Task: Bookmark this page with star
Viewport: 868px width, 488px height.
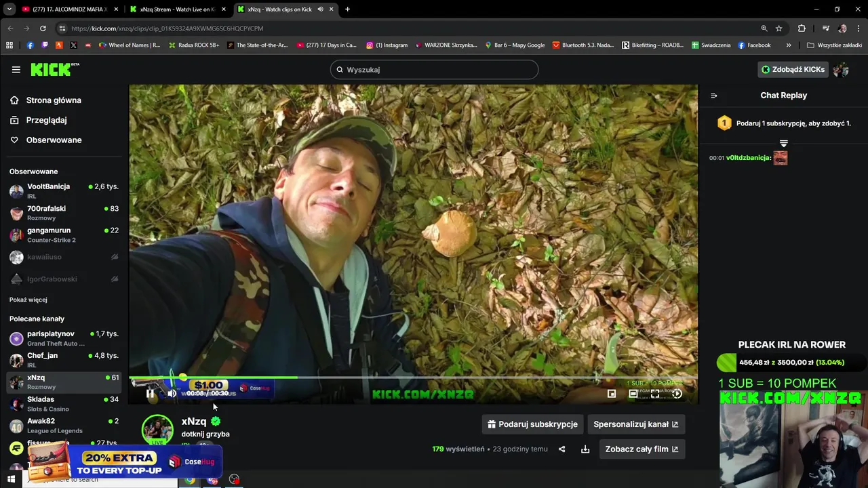Action: coord(779,28)
